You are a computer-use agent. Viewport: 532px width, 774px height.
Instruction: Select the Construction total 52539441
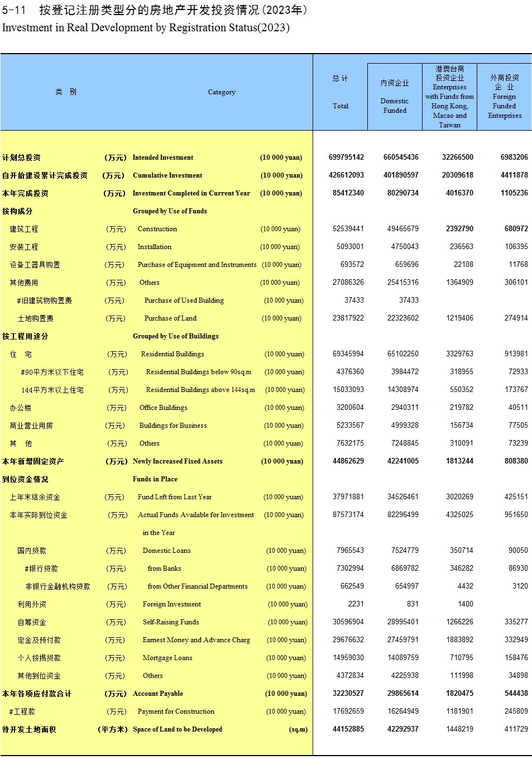point(348,229)
